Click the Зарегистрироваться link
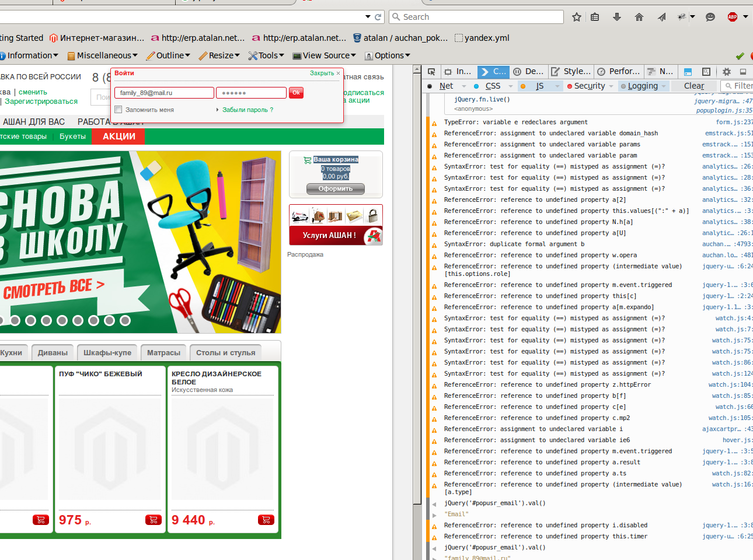Screen dimensions: 753x560 (41, 101)
